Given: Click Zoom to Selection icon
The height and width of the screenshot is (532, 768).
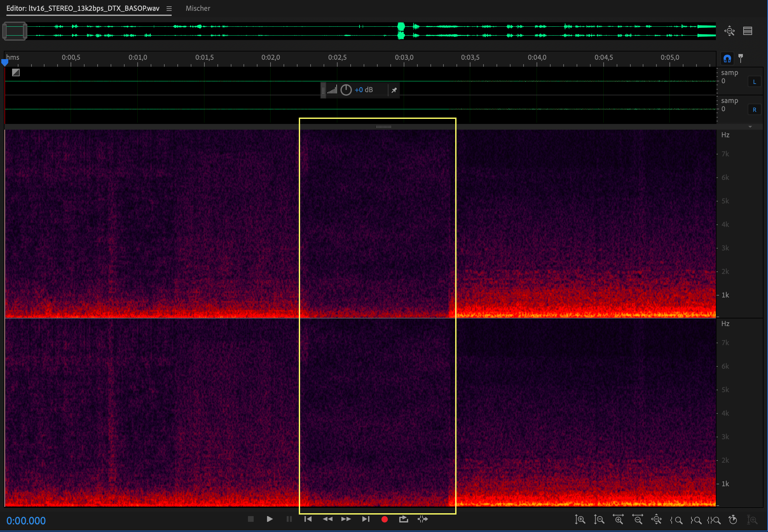Looking at the screenshot, I should (714, 520).
